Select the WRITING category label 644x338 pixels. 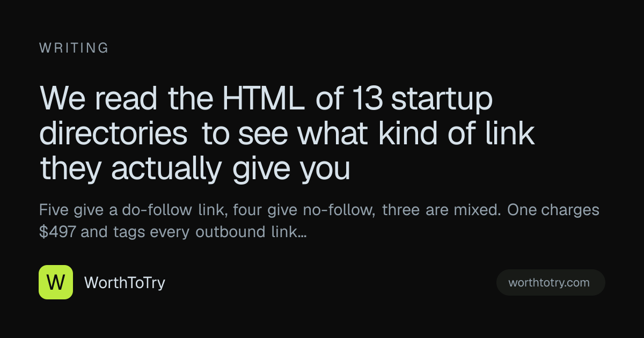74,48
